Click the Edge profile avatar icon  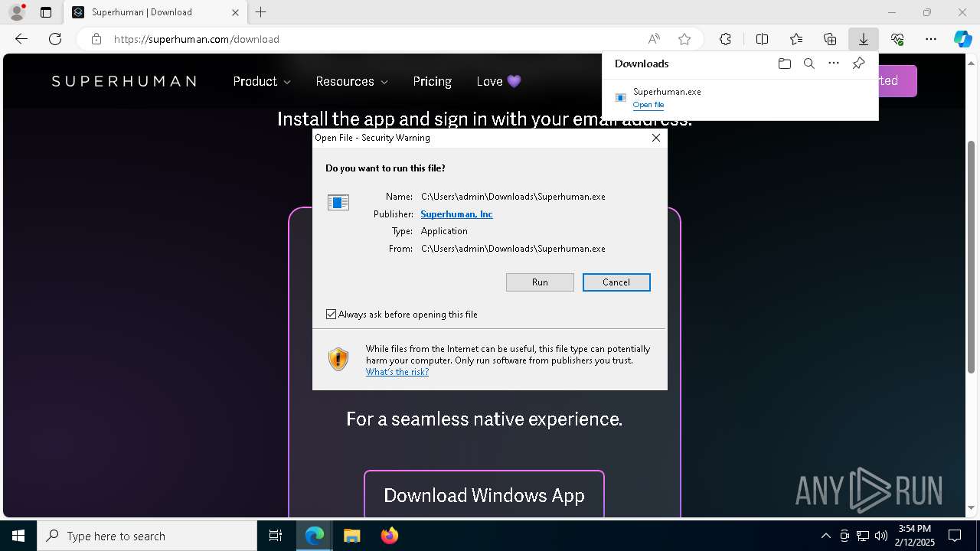(x=16, y=12)
